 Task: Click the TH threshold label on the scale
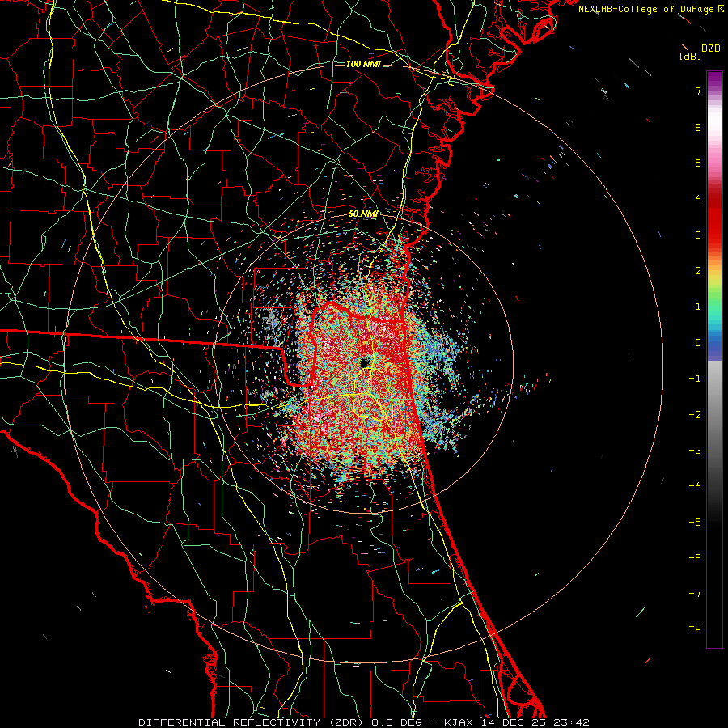pos(695,630)
